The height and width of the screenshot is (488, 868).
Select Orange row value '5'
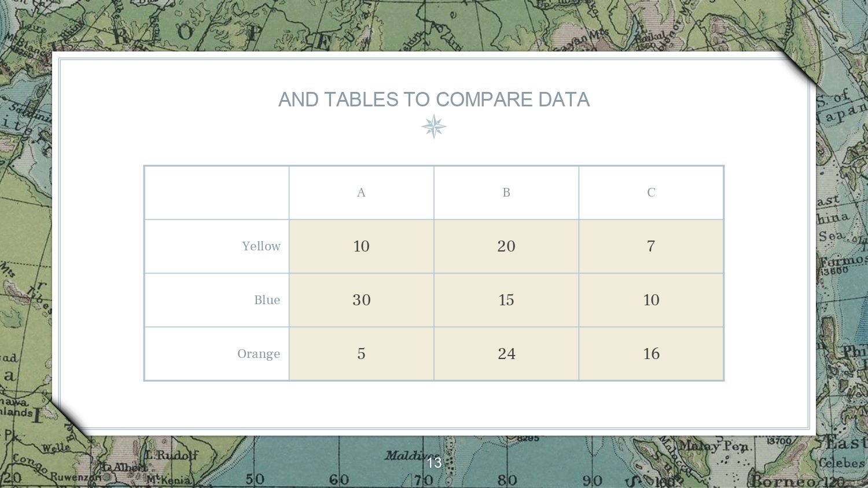click(x=362, y=354)
